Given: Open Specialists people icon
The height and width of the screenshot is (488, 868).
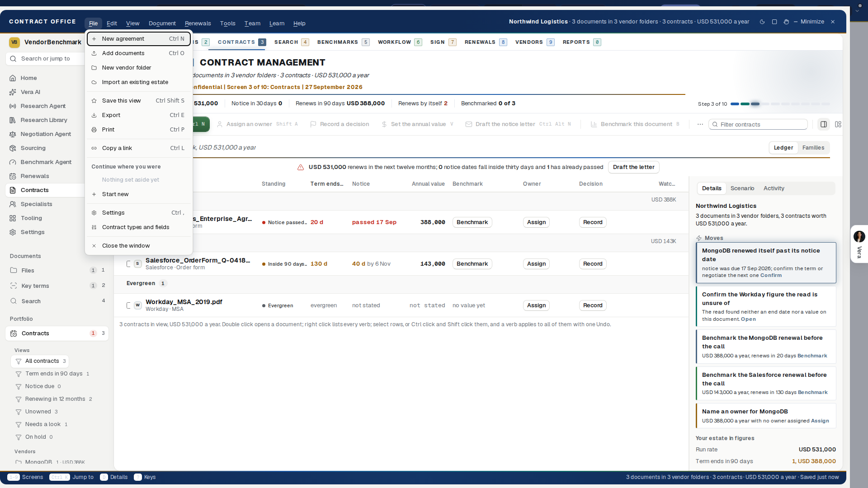Looking at the screenshot, I should point(13,204).
